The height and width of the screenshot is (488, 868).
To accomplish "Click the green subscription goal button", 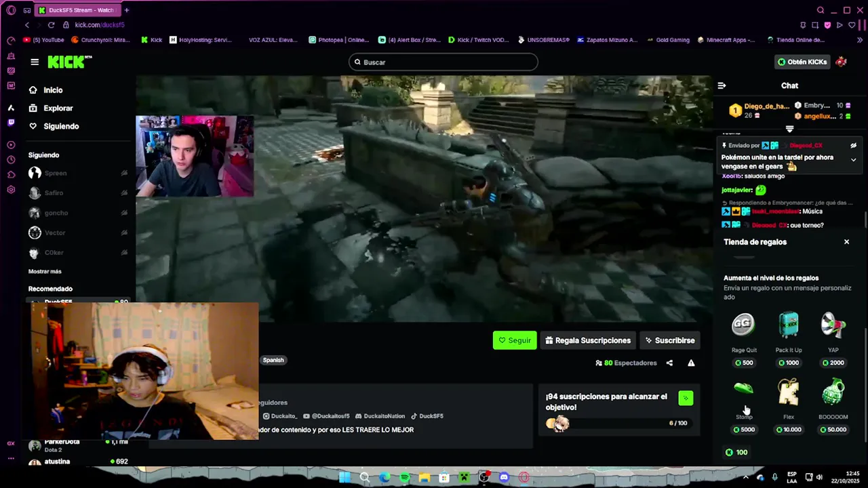I will point(686,398).
